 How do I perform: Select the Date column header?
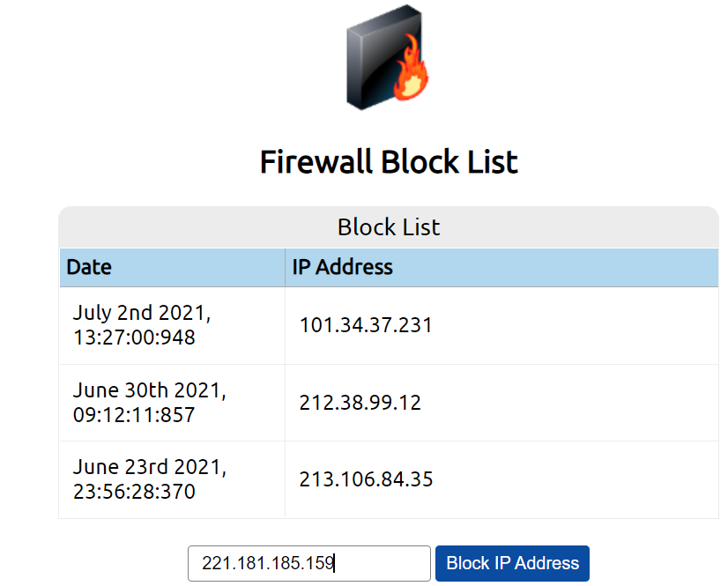point(172,268)
